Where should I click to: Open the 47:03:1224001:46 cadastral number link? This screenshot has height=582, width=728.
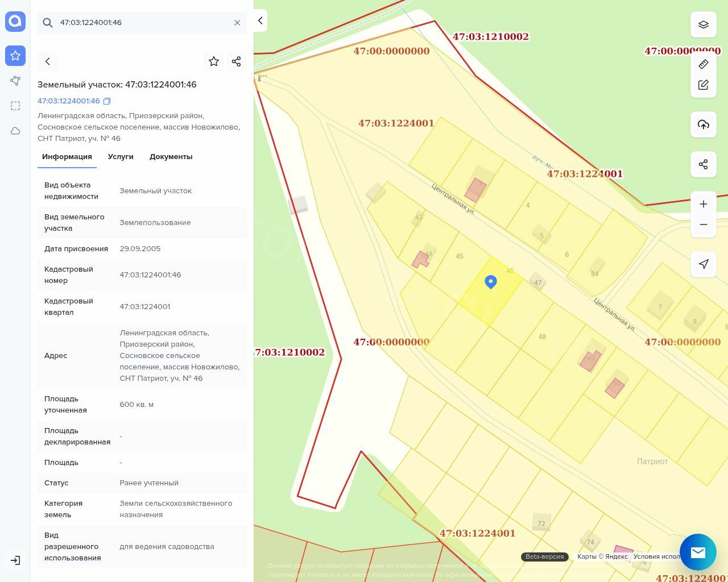click(x=69, y=101)
